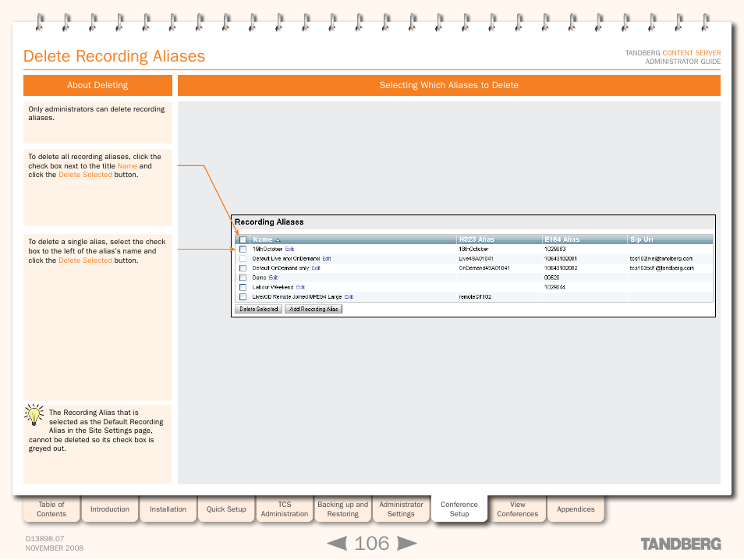
Task: Switch to Backing up and Restoring tab
Action: [342, 509]
